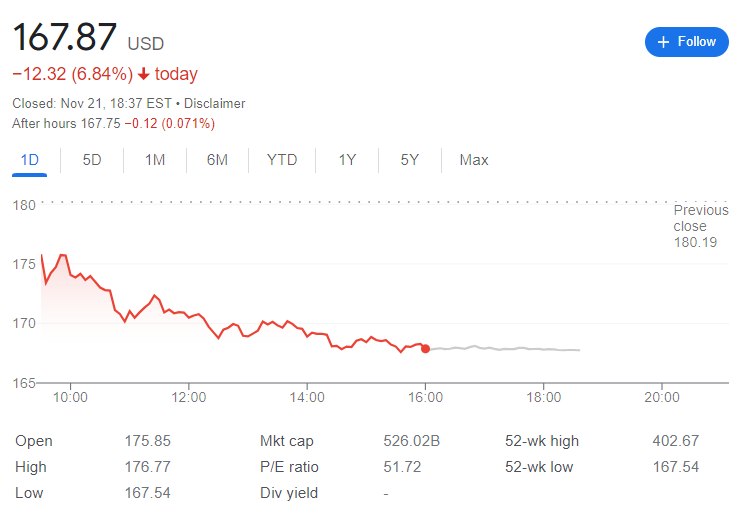Show the 6M chart range

(217, 160)
